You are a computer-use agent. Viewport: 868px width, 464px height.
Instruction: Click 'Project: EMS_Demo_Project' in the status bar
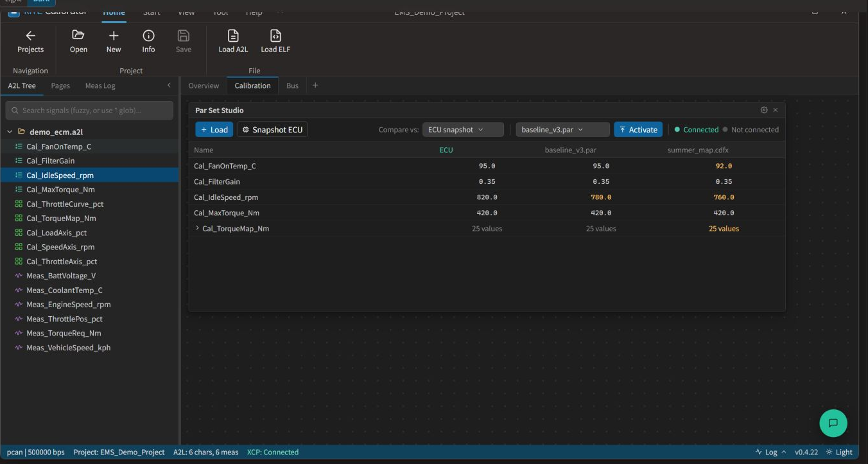coord(119,452)
